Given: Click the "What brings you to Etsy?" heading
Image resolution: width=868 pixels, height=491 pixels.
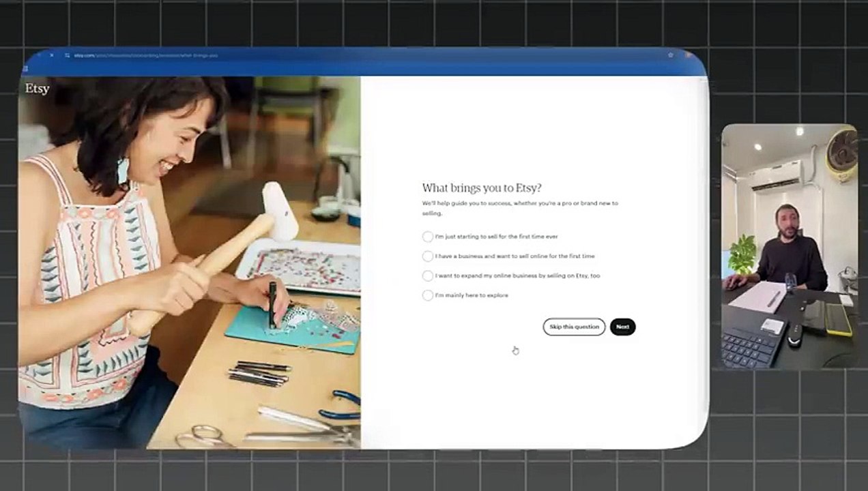Looking at the screenshot, I should [x=482, y=188].
